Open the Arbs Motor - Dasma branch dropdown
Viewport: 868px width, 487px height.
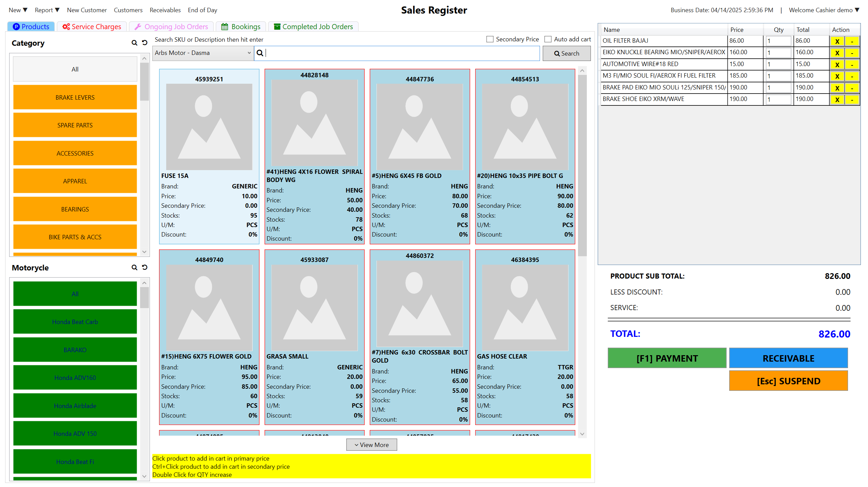[203, 53]
